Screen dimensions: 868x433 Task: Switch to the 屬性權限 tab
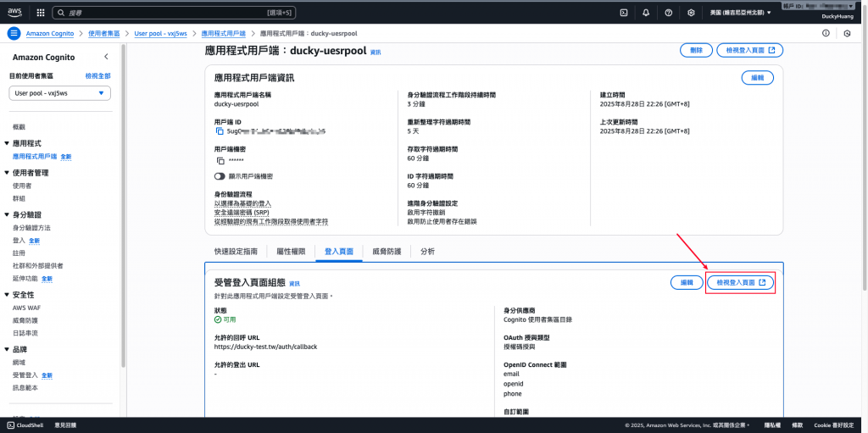point(291,252)
